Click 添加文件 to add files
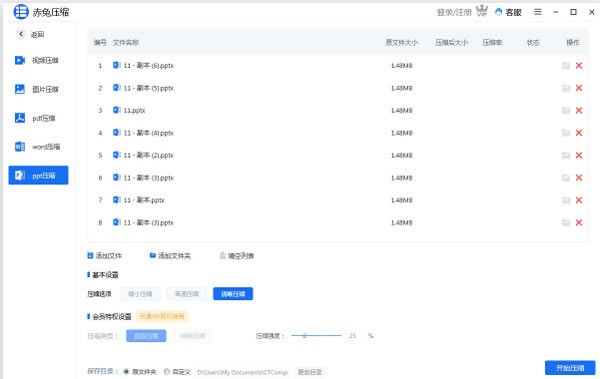The height and width of the screenshot is (379, 600). tap(105, 256)
